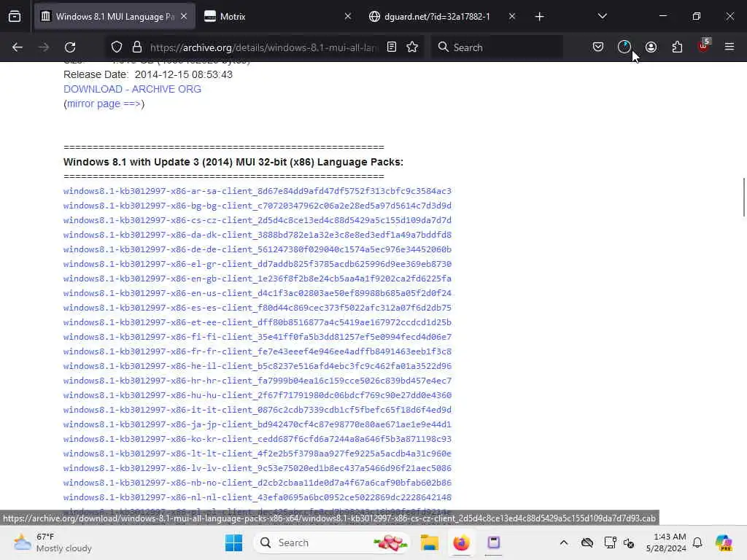Image resolution: width=747 pixels, height=560 pixels.
Task: Download x86 cs-cz language pack
Action: point(258,220)
